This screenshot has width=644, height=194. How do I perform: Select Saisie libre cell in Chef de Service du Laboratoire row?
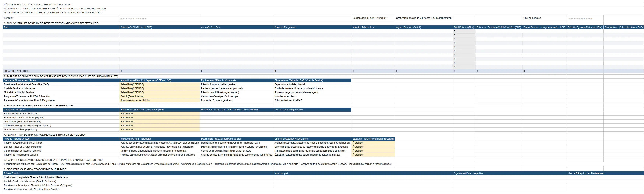point(160,89)
